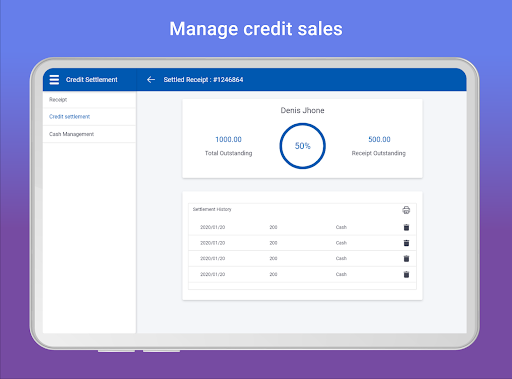Delete the third settlement history entry
512x379 pixels.
click(406, 259)
